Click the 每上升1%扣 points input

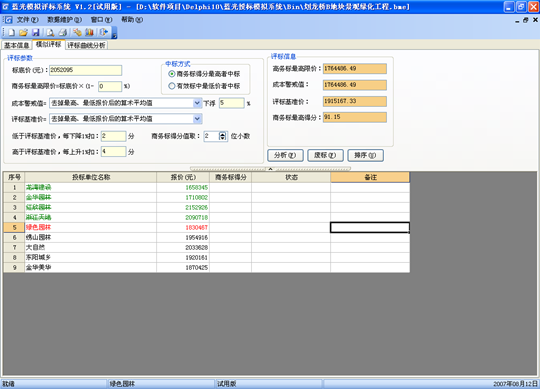(113, 151)
